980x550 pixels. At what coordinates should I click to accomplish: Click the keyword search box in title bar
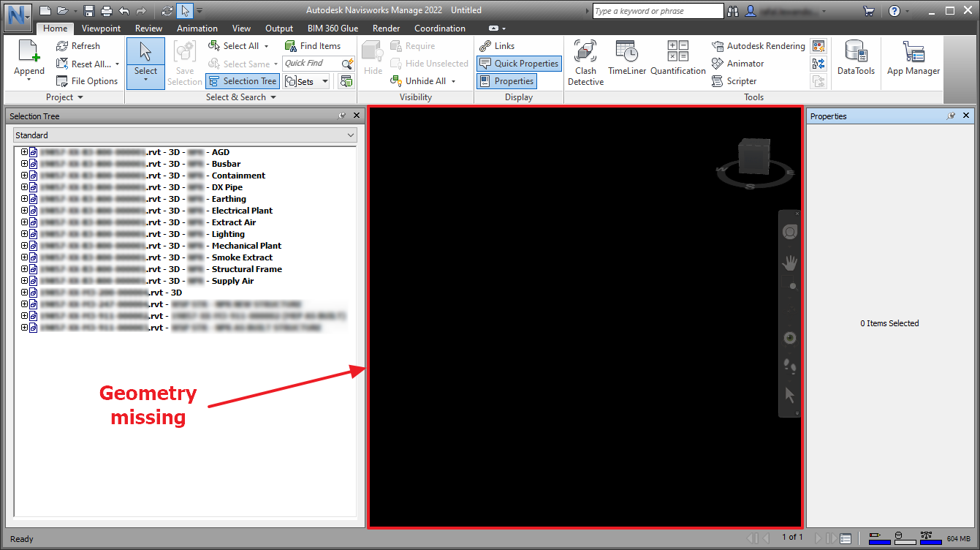[658, 11]
